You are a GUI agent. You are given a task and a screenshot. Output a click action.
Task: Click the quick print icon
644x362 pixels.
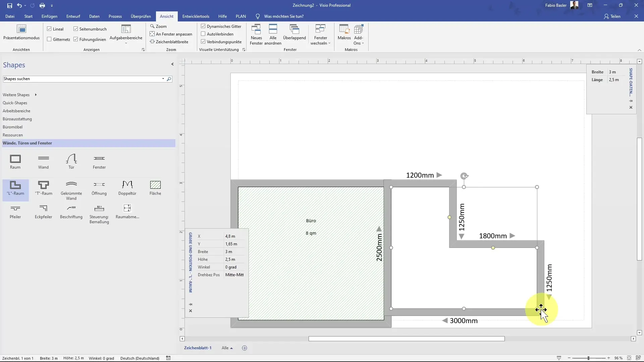pyautogui.click(x=42, y=5)
